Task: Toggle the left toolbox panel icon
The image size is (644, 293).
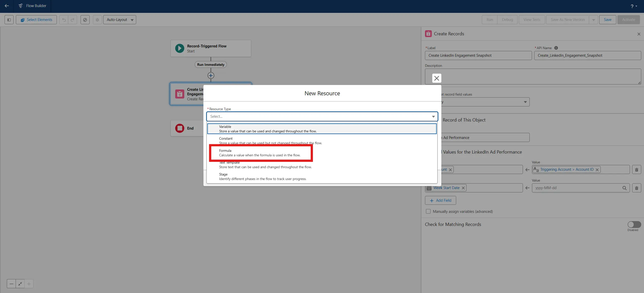Action: 9,20
